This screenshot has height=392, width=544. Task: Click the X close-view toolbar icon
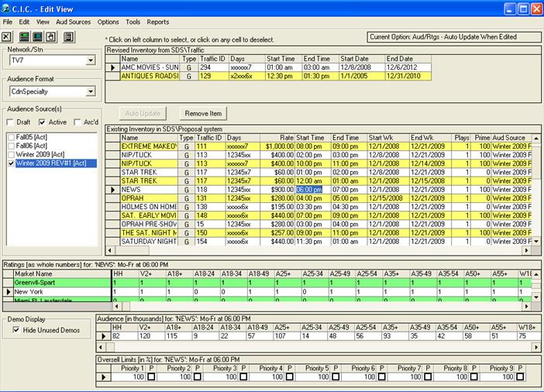tap(7, 36)
